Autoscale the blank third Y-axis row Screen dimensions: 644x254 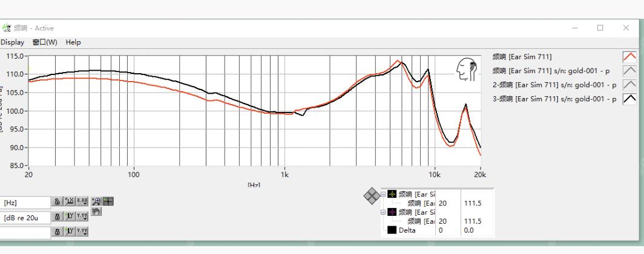[70, 232]
